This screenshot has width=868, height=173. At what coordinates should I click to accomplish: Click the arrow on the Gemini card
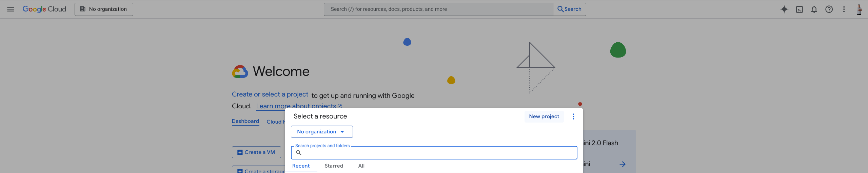(623, 164)
